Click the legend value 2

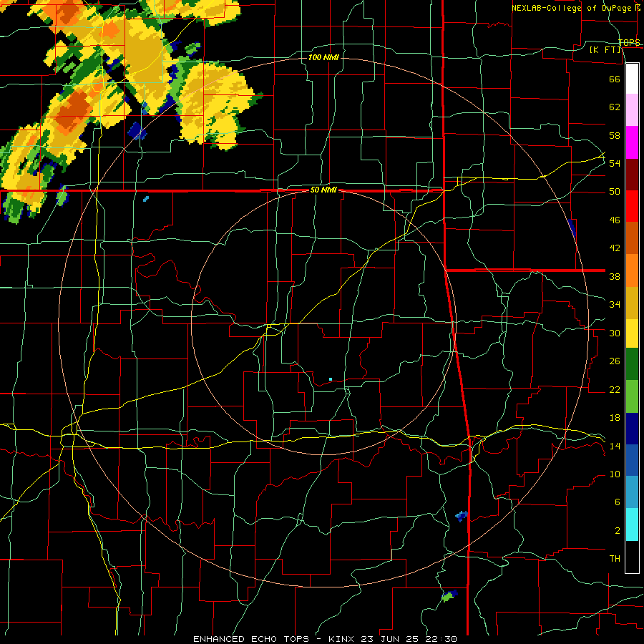[x=617, y=531]
